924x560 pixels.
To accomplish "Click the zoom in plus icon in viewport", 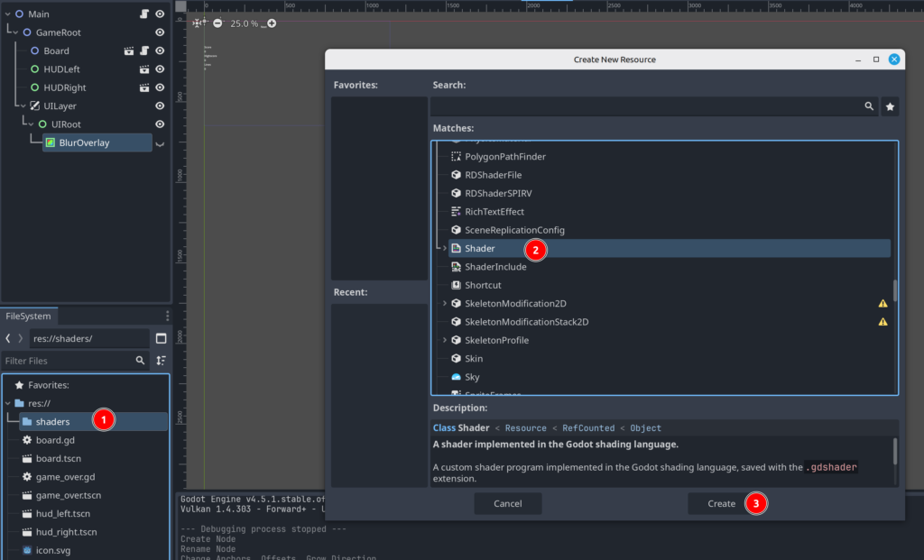I will pyautogui.click(x=272, y=23).
